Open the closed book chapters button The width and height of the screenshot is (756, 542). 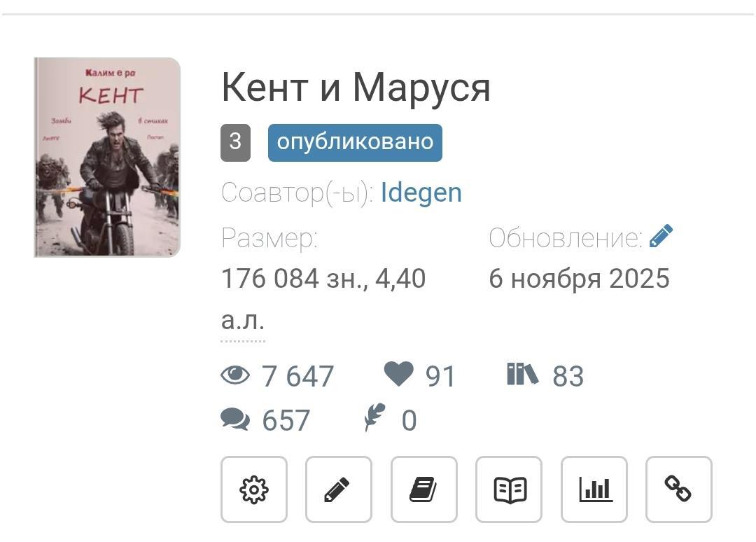[423, 489]
